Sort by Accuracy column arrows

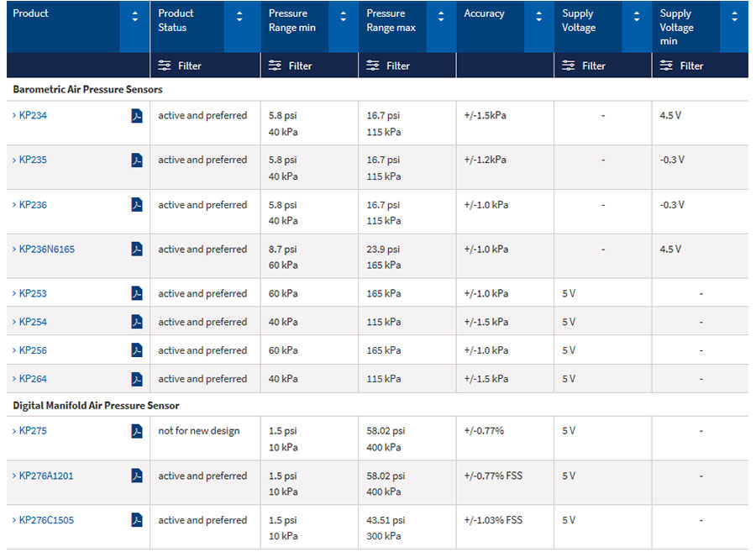click(538, 17)
